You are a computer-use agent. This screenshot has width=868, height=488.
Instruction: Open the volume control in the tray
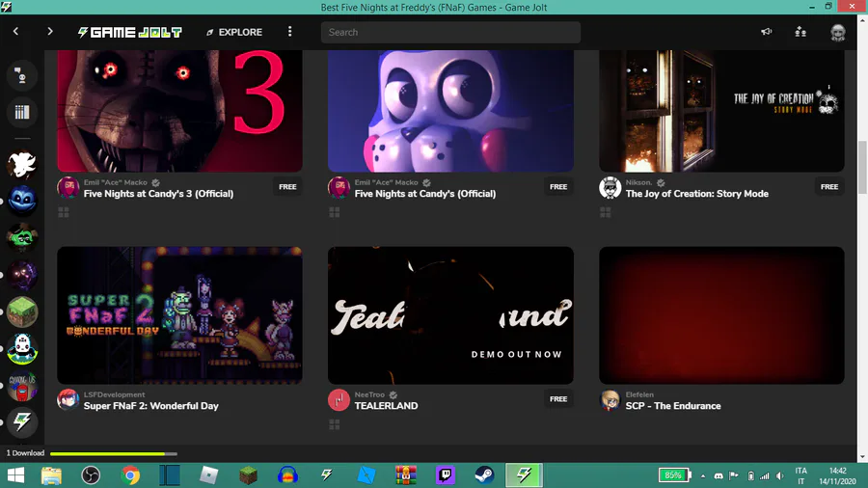point(780,475)
